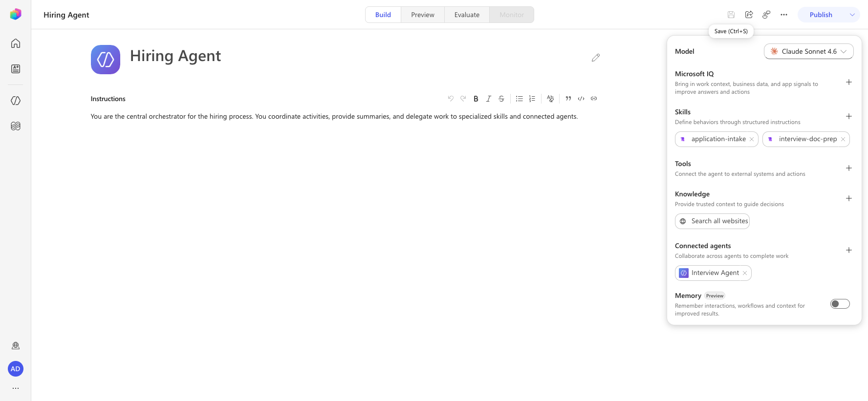Insert a block quote

568,99
